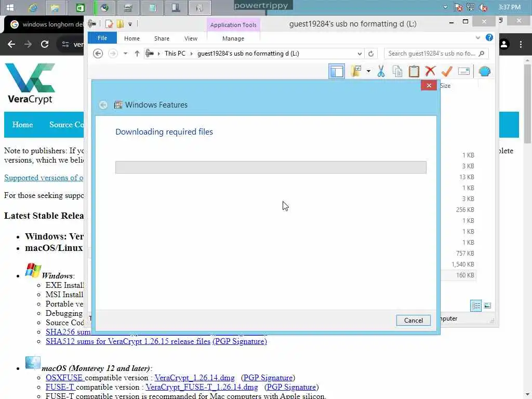Open the File tab in Explorer
Screen dimensions: 532x399
pos(102,38)
